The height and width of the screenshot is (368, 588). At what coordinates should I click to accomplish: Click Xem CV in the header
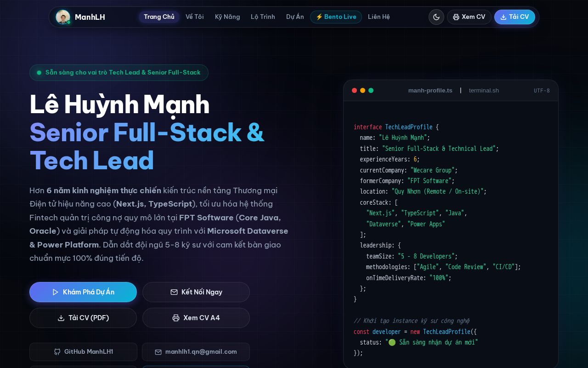(x=469, y=17)
